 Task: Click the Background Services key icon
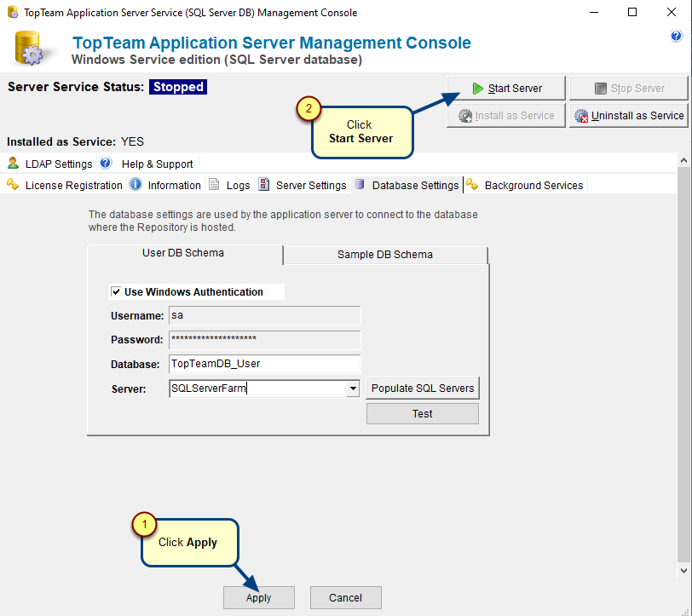472,184
